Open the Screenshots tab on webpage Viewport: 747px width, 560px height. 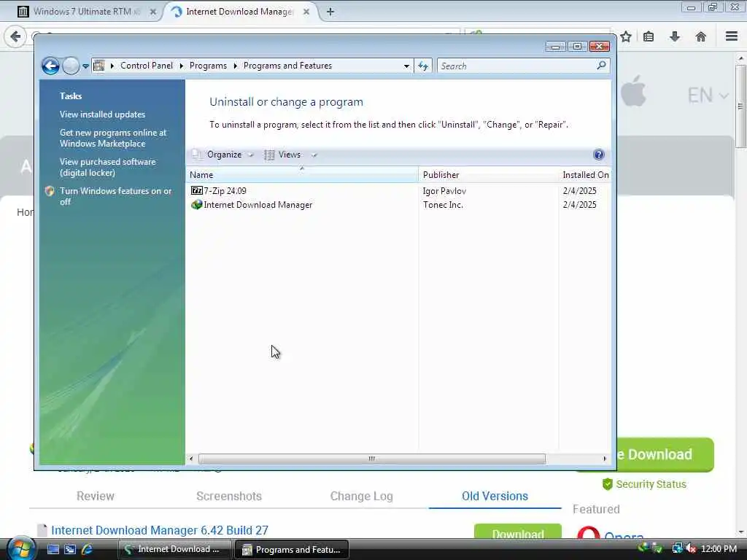(x=229, y=496)
